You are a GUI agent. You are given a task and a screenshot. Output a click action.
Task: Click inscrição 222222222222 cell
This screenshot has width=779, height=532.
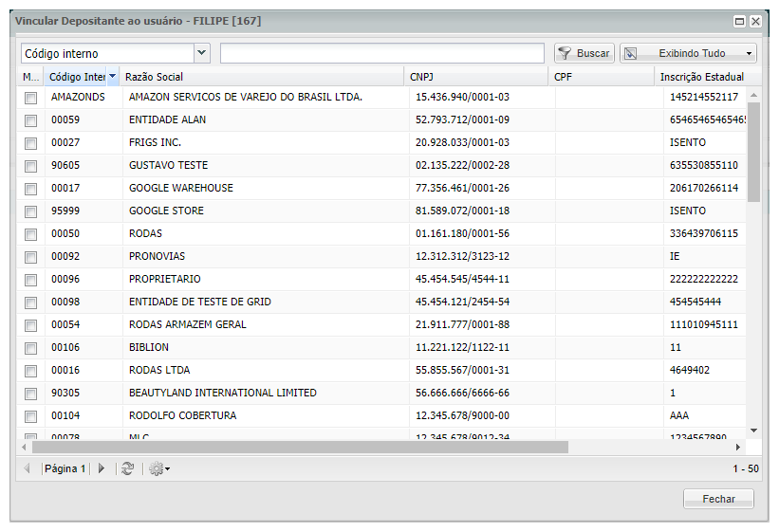click(704, 279)
